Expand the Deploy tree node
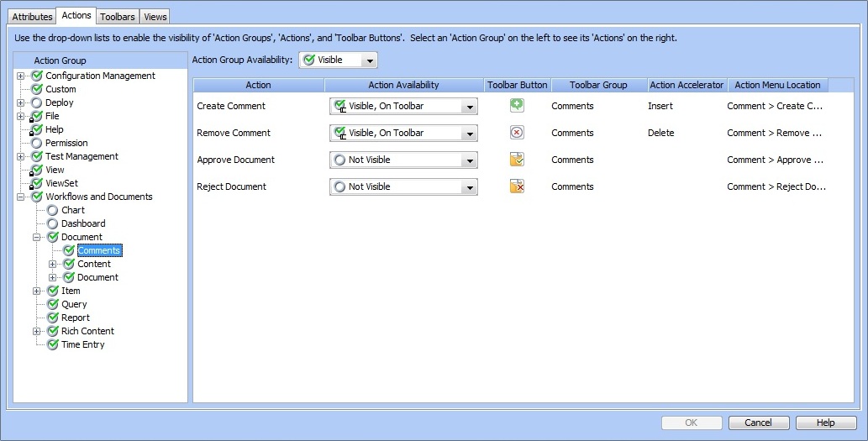 tap(20, 103)
